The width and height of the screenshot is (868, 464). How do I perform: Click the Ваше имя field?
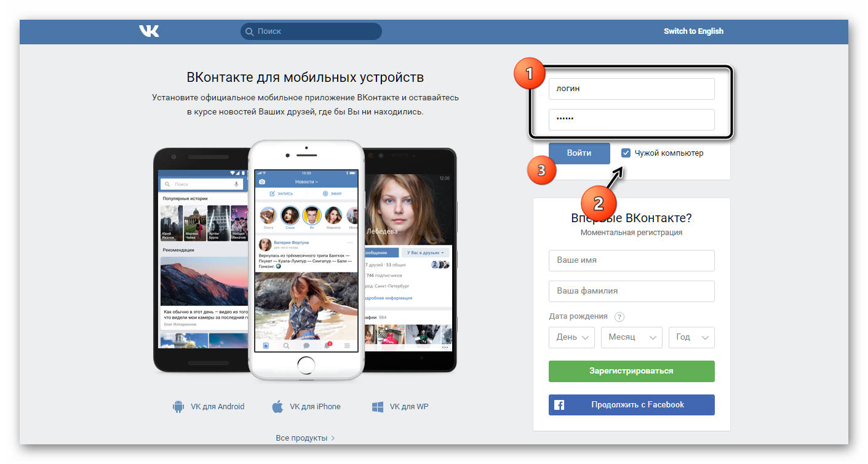(631, 260)
